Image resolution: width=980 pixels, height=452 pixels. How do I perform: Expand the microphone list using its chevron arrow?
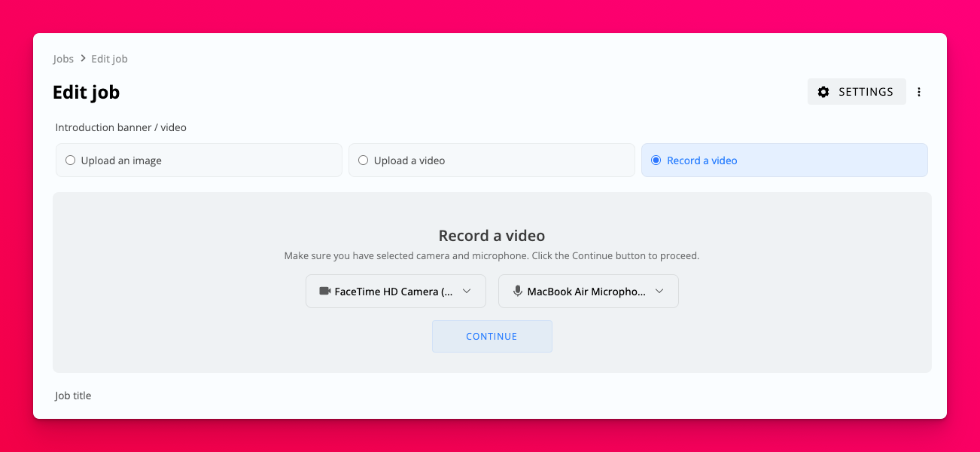(x=659, y=292)
